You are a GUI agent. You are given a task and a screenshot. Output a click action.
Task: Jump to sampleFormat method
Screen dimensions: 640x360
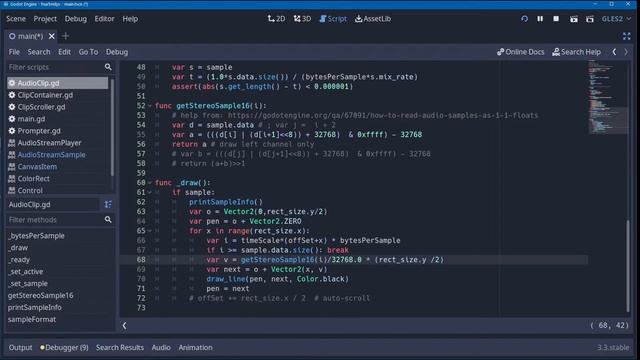tap(32, 319)
